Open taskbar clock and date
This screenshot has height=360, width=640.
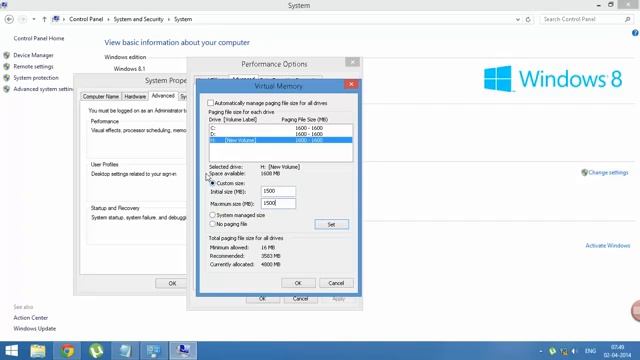point(617,351)
